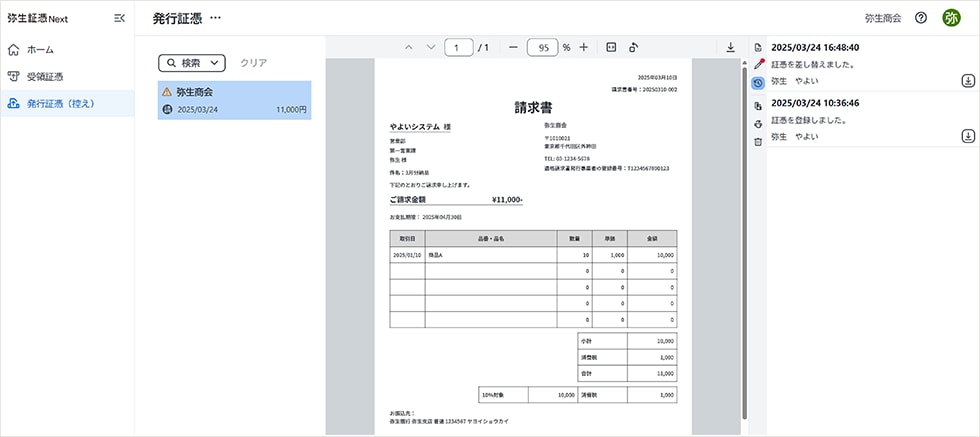Open the ホーム page
The image size is (980, 437).
[40, 49]
